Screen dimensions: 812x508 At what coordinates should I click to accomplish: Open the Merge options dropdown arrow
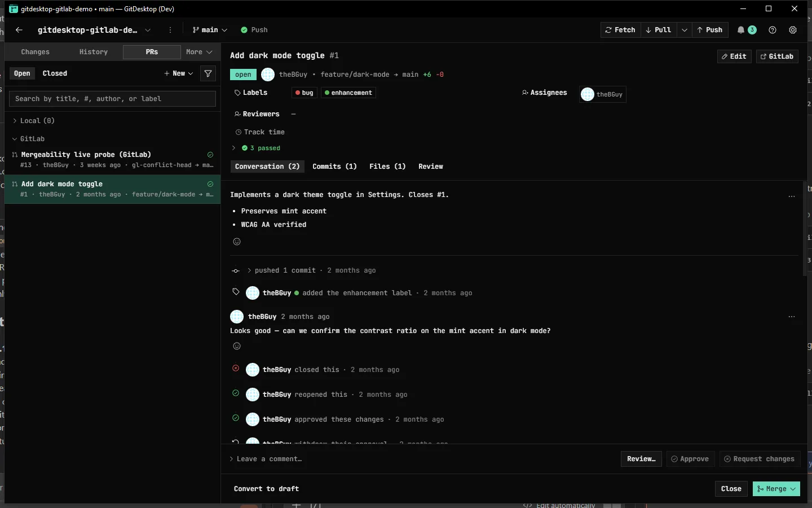click(793, 489)
